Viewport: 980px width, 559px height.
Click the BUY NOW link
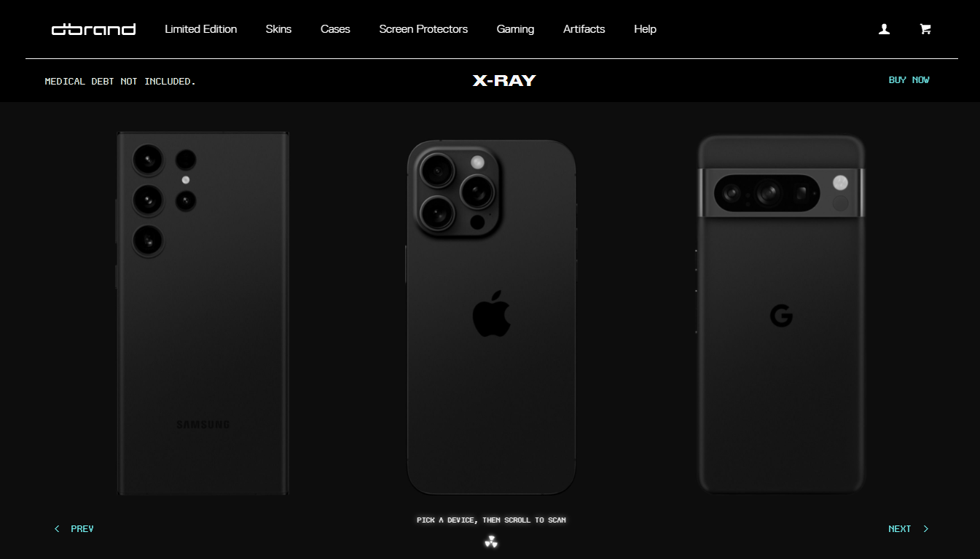click(909, 80)
